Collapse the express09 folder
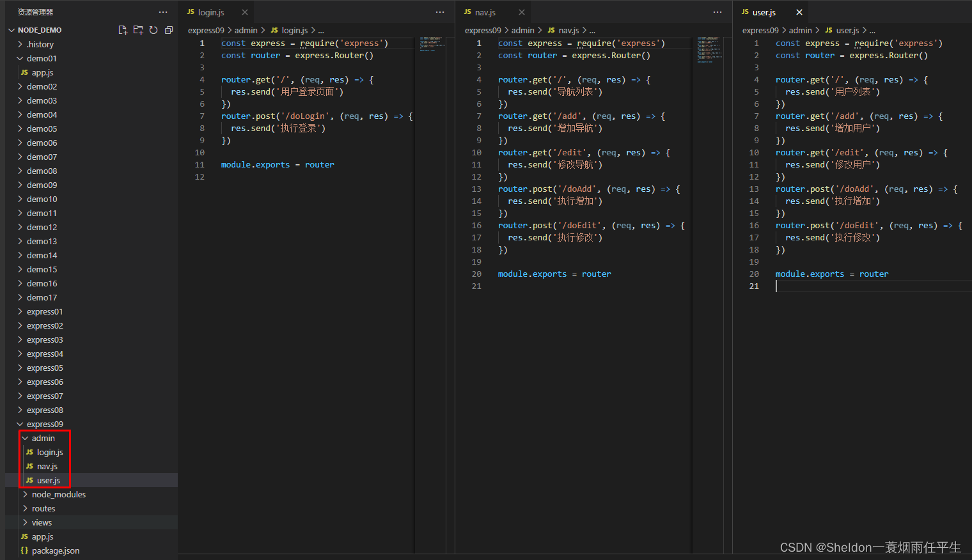972x560 pixels. coord(91,424)
